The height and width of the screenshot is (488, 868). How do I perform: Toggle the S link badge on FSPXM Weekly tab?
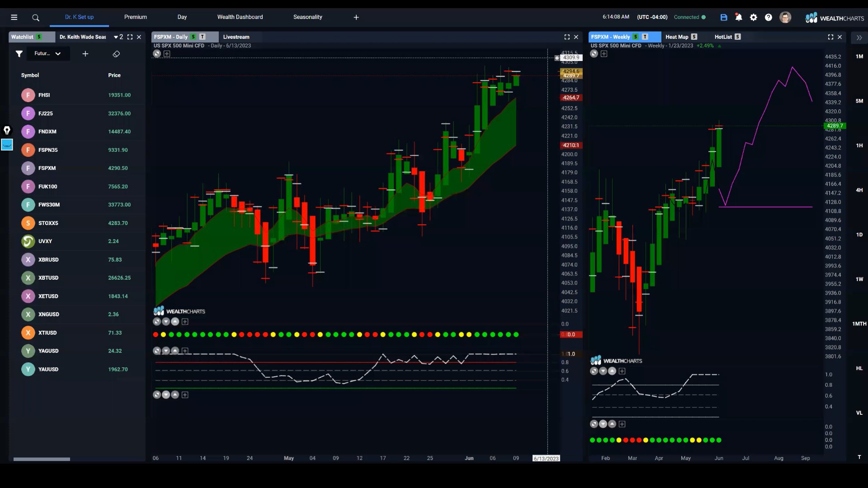(x=636, y=37)
